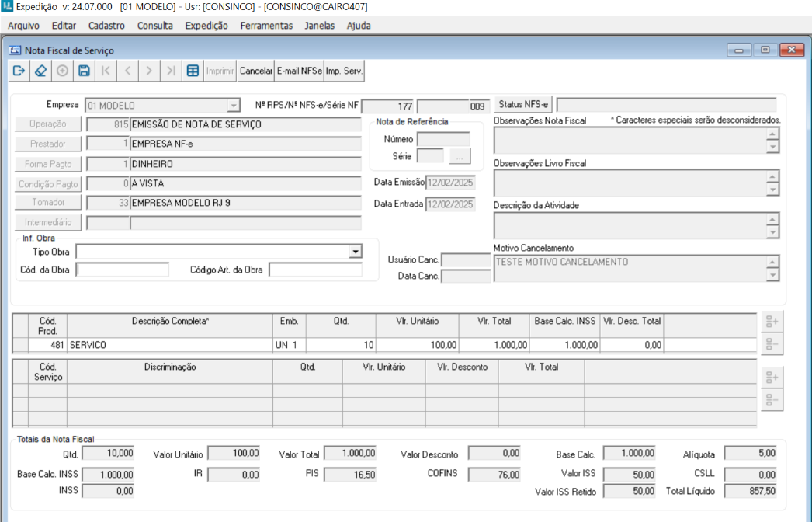Click the Intermediário button
Viewport: 812px width, 522px height.
(47, 222)
